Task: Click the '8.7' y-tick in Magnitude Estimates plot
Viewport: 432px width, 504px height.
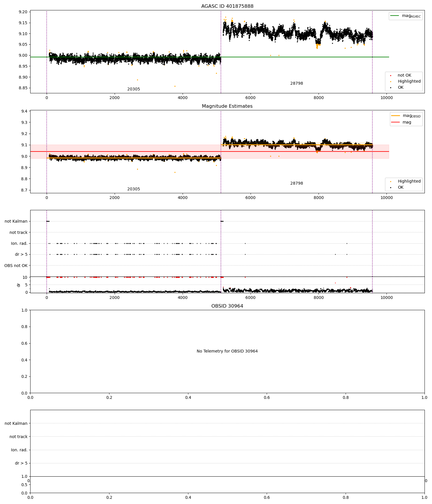Action: click(24, 190)
